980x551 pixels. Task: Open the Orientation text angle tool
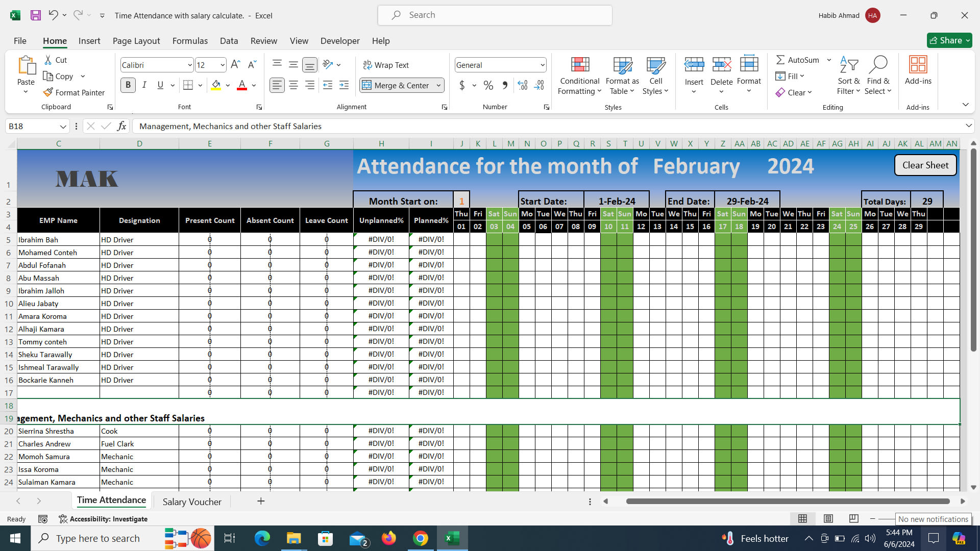coord(328,64)
